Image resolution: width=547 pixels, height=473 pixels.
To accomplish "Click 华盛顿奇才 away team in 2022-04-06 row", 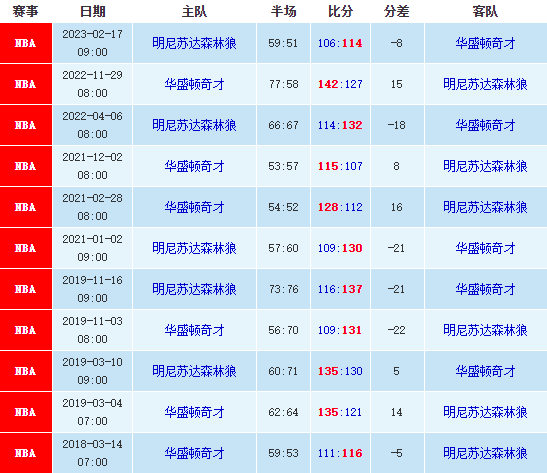I will 485,125.
